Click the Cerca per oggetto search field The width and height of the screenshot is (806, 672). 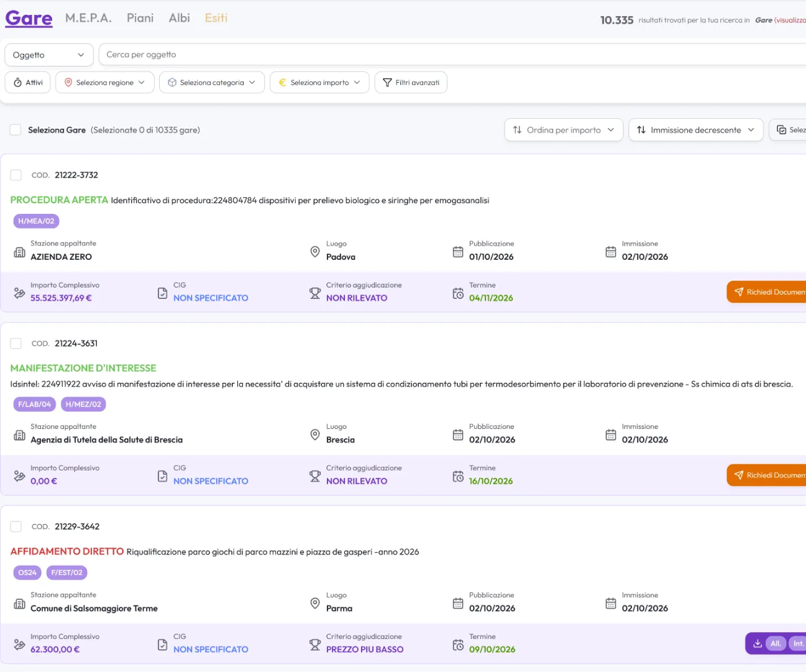tap(452, 55)
